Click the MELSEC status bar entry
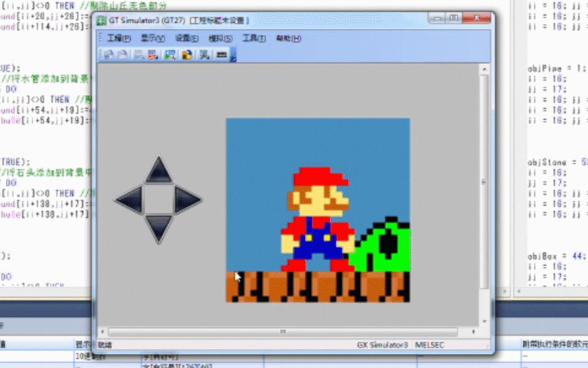Image resolution: width=588 pixels, height=368 pixels. tap(429, 345)
